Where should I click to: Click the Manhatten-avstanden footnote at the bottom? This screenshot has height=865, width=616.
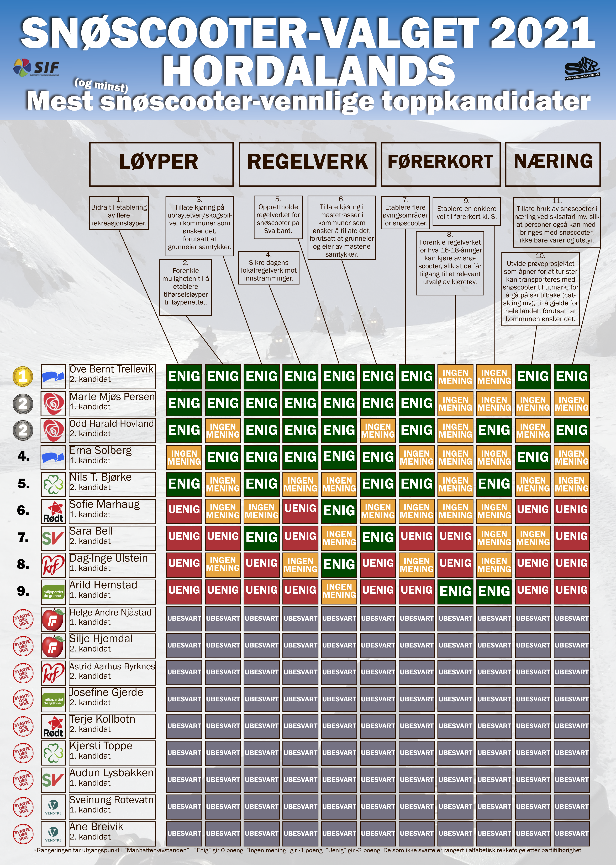308,851
